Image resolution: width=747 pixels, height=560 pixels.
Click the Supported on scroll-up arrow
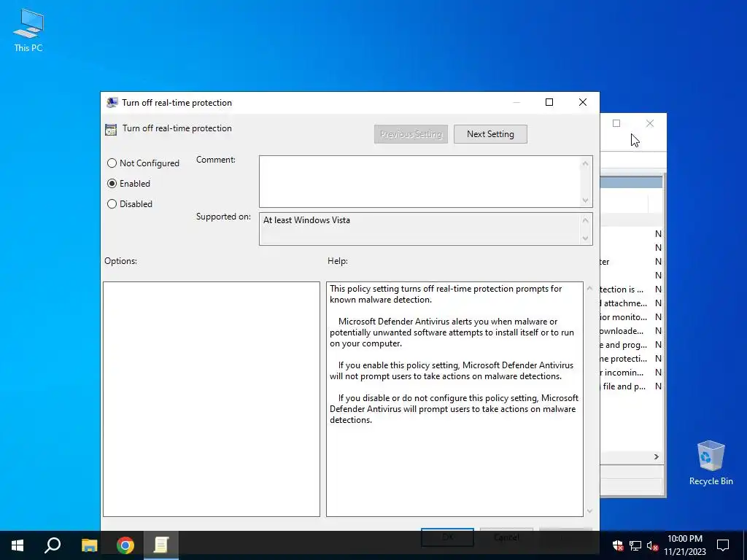(586, 220)
